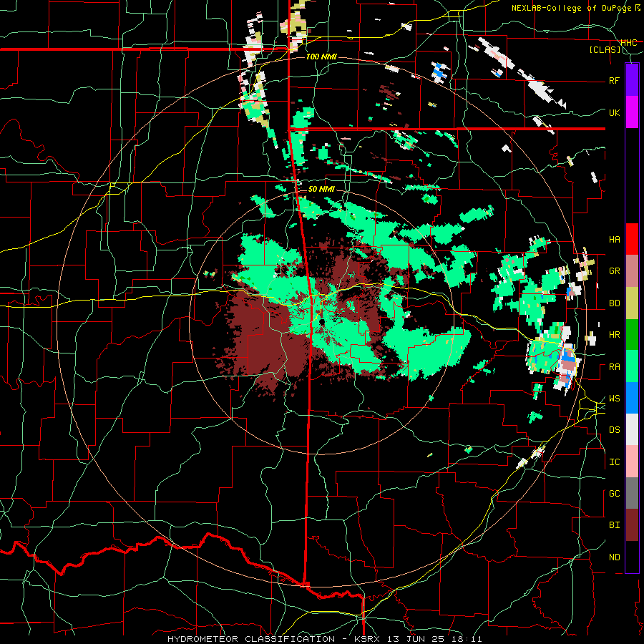The image size is (644, 644).
Task: Click the HA legend label
Action: (x=614, y=239)
